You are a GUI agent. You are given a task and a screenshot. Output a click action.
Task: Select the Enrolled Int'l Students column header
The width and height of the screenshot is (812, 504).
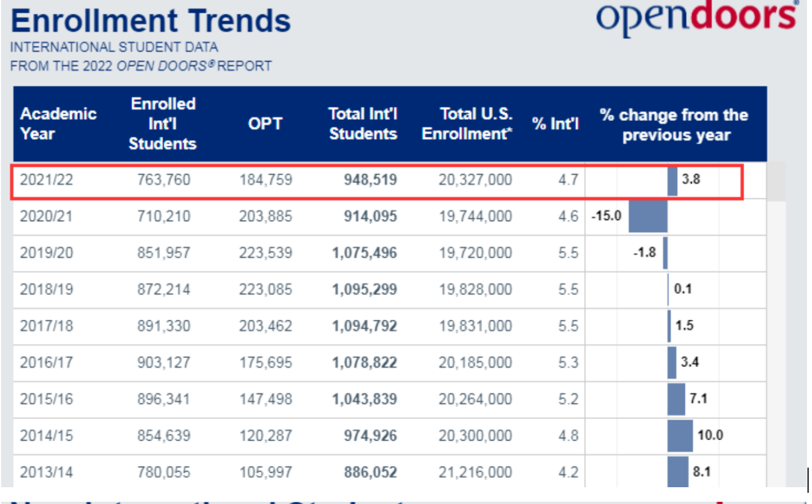(162, 124)
